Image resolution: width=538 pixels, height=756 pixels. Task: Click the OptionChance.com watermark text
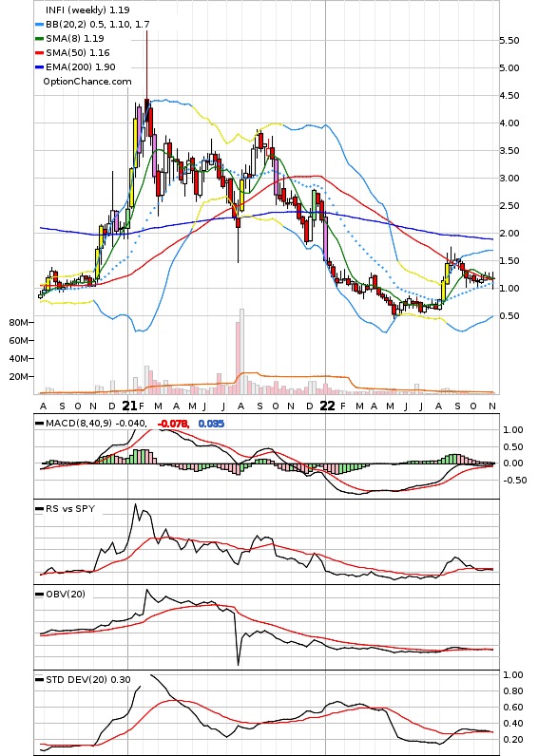click(x=87, y=82)
